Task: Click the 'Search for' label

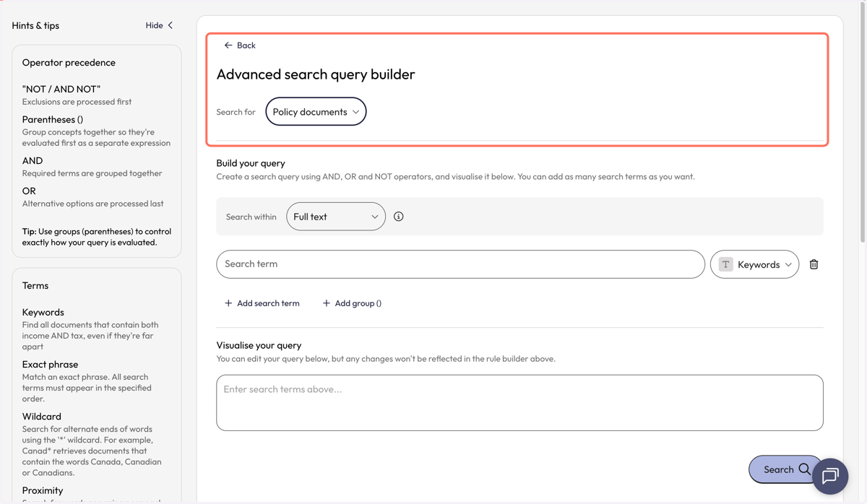Action: click(236, 112)
